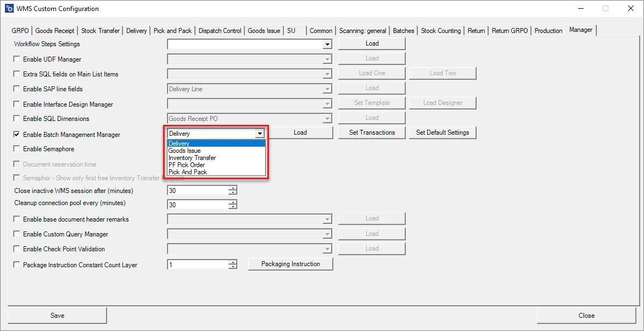
Task: Click Set Default Settings
Action: (x=443, y=132)
